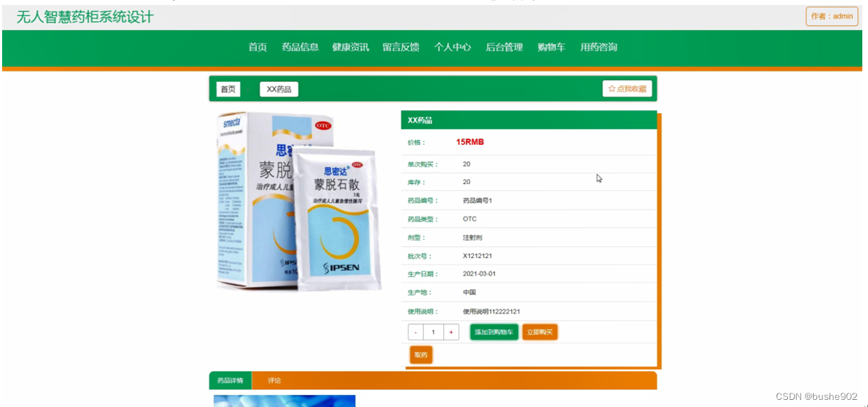Viewport: 868px width, 407px height.
Task: Go to 健康资讯 in the navigation bar
Action: point(350,47)
